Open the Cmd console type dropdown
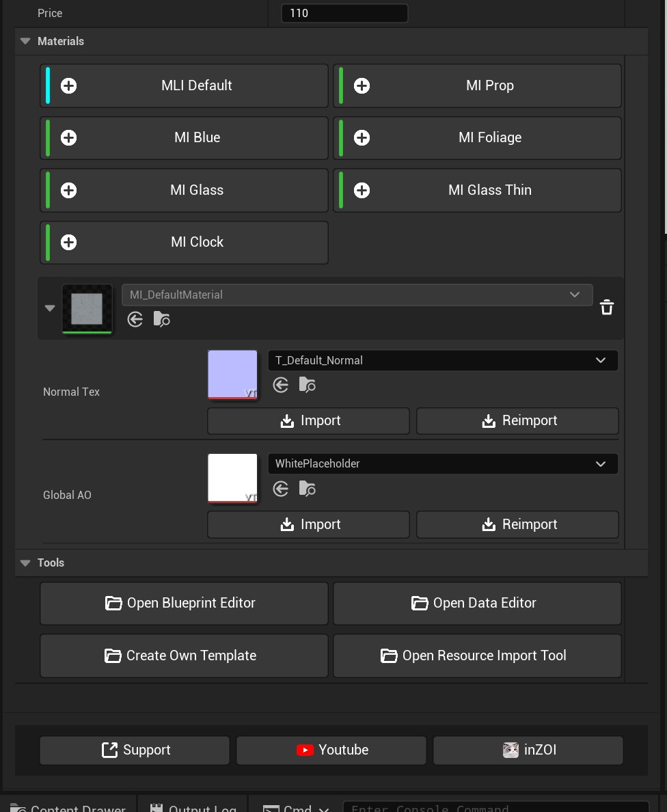 point(296,807)
